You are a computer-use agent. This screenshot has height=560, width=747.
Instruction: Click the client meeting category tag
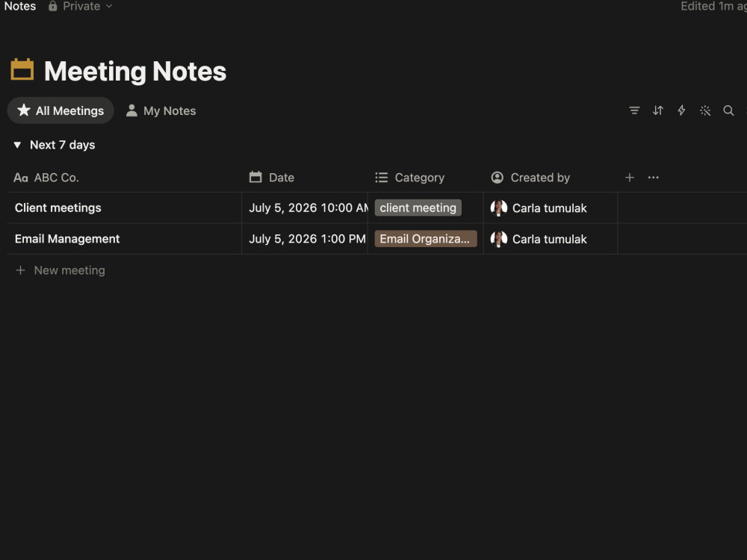pos(418,208)
